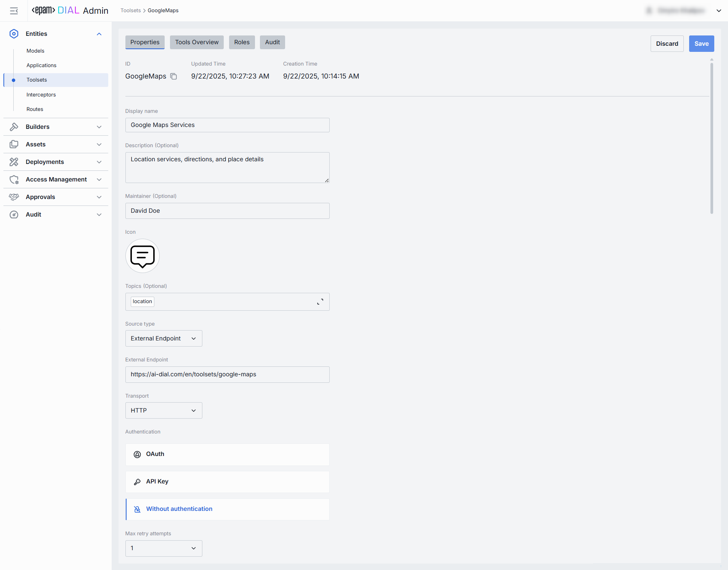Expand the Topics field fullscreen icon
Screen dimensions: 728x570
tap(320, 302)
